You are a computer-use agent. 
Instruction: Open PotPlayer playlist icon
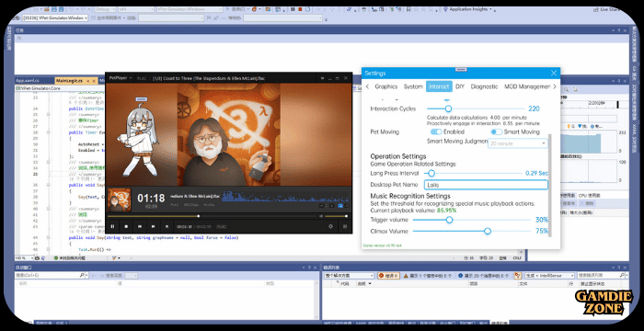coord(345,226)
